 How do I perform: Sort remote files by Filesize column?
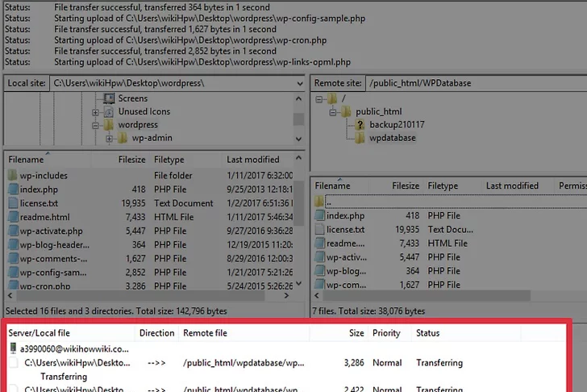pyautogui.click(x=406, y=186)
